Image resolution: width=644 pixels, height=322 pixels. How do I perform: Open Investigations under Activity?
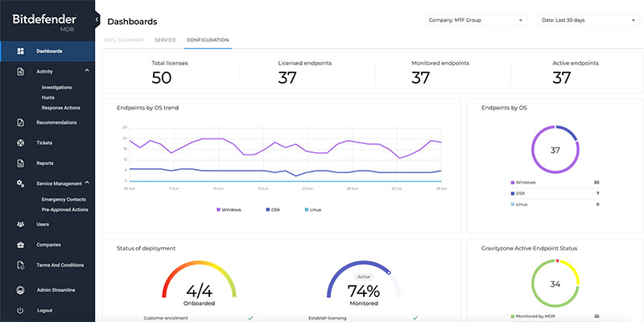click(56, 88)
